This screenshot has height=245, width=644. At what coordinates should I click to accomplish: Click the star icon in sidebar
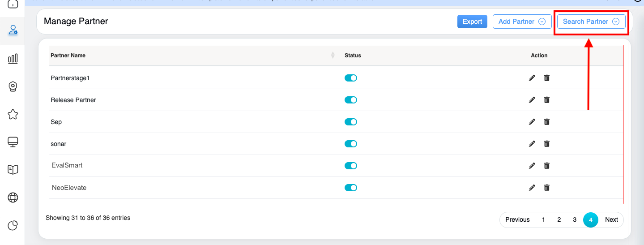pos(13,114)
